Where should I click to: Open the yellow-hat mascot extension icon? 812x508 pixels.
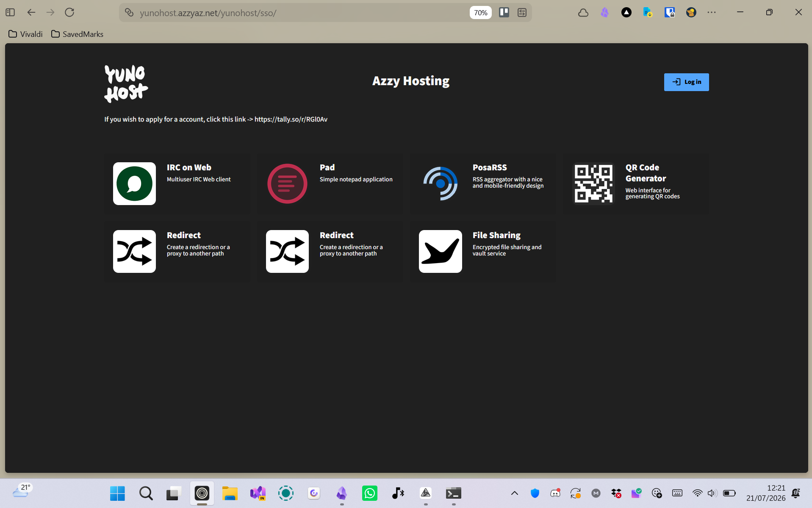pyautogui.click(x=691, y=12)
